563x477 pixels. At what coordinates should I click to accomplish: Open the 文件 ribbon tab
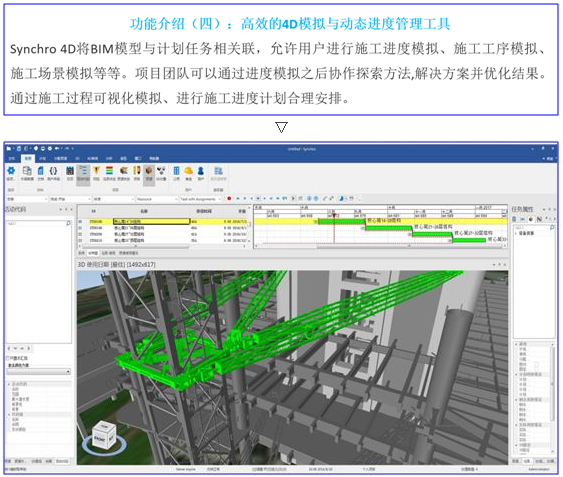click(12, 158)
